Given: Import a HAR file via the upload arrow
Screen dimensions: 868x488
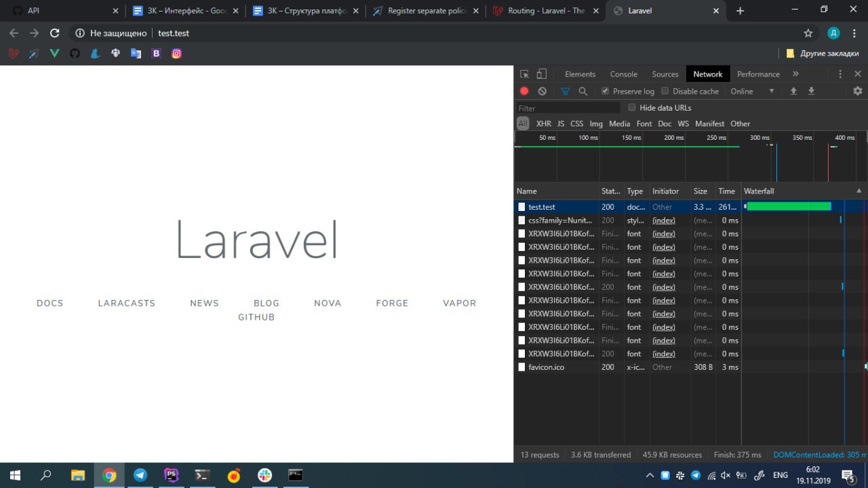Looking at the screenshot, I should tap(793, 91).
